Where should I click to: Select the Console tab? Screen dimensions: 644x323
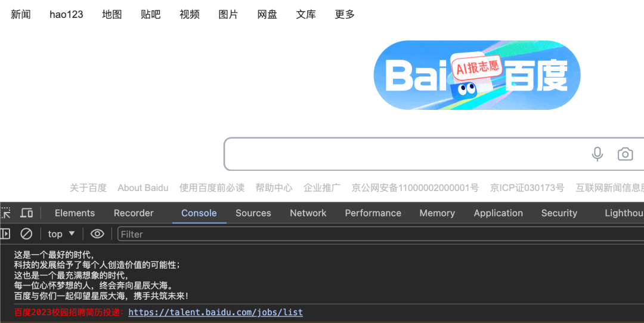click(x=199, y=213)
